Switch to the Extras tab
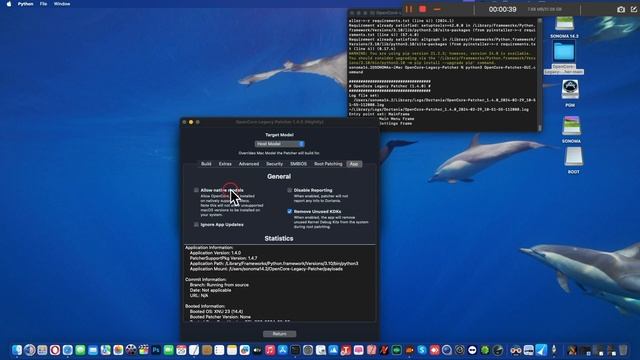The height and width of the screenshot is (360, 640). pos(225,164)
